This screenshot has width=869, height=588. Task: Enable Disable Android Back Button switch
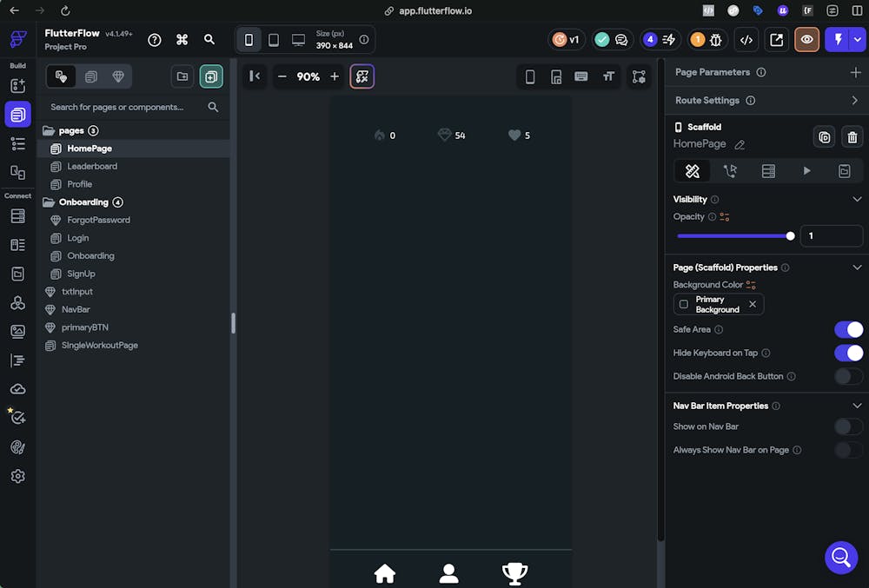pyautogui.click(x=848, y=376)
